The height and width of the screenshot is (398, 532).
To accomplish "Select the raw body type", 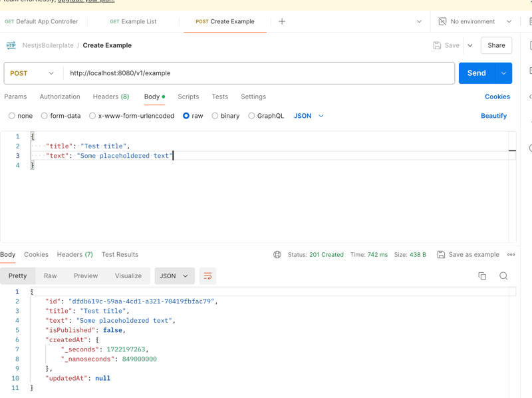I will 186,116.
